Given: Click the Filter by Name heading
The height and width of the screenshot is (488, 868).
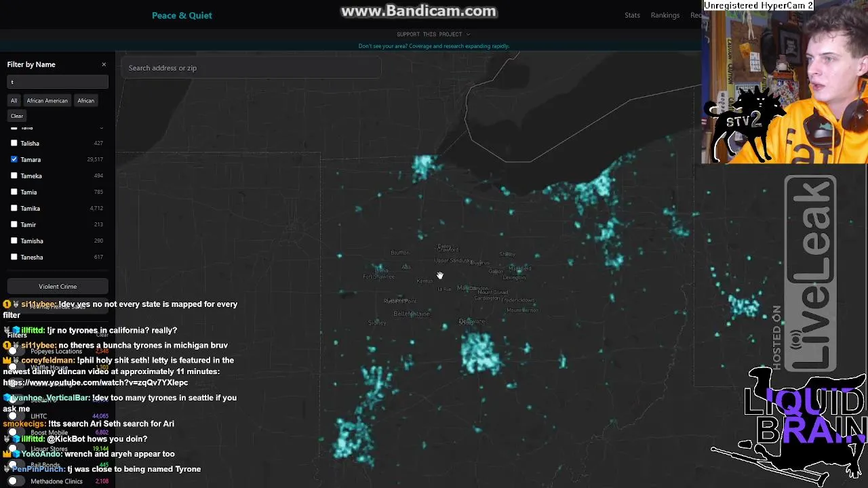Looking at the screenshot, I should click(31, 64).
